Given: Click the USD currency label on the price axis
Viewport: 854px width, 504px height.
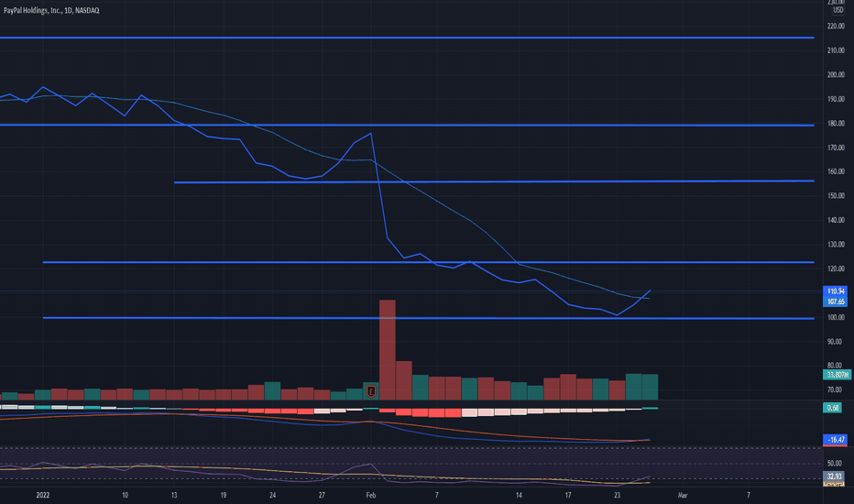Looking at the screenshot, I should click(x=838, y=10).
